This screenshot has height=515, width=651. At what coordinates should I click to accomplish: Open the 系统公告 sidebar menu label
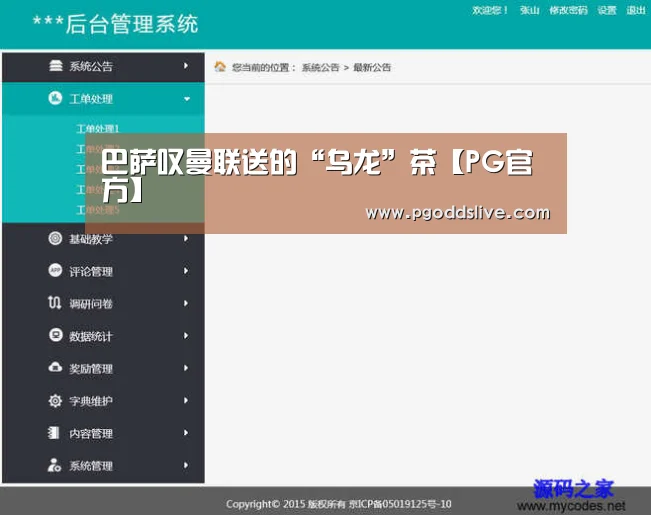click(91, 66)
